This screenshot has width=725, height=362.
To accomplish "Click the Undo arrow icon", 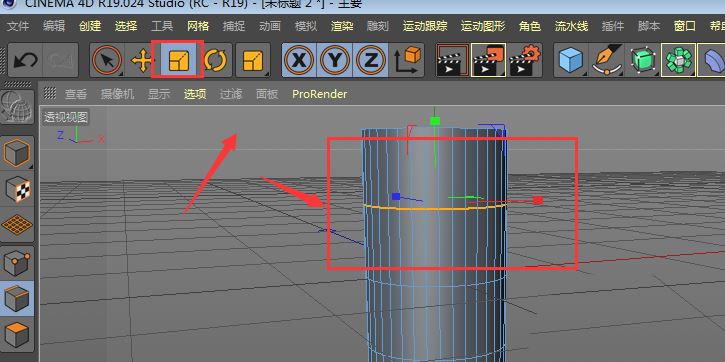I will point(25,61).
